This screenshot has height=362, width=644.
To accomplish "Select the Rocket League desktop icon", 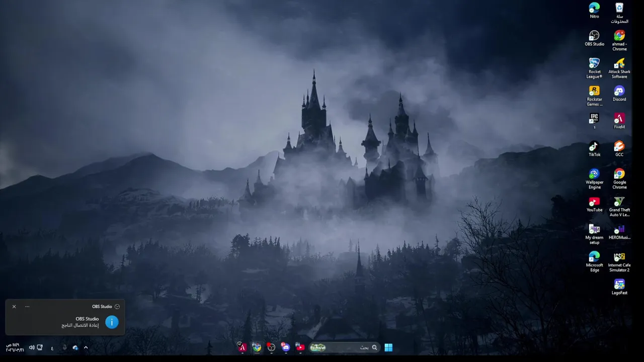I will (x=594, y=68).
